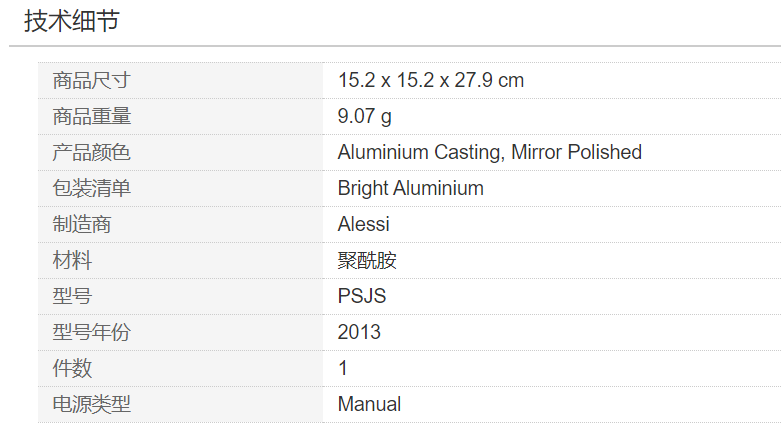Click the 制造商 row label
Image resolution: width=781 pixels, height=431 pixels.
[x=82, y=225]
